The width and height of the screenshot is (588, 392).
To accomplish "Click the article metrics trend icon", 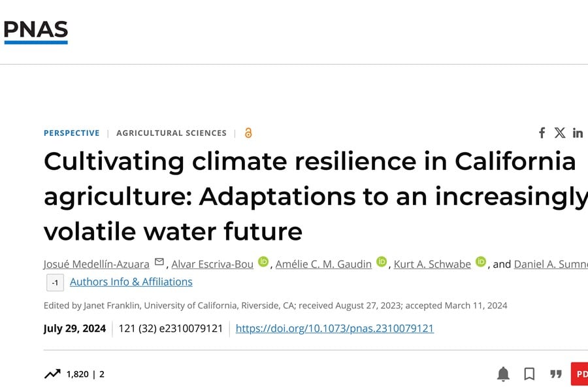I will 52,374.
